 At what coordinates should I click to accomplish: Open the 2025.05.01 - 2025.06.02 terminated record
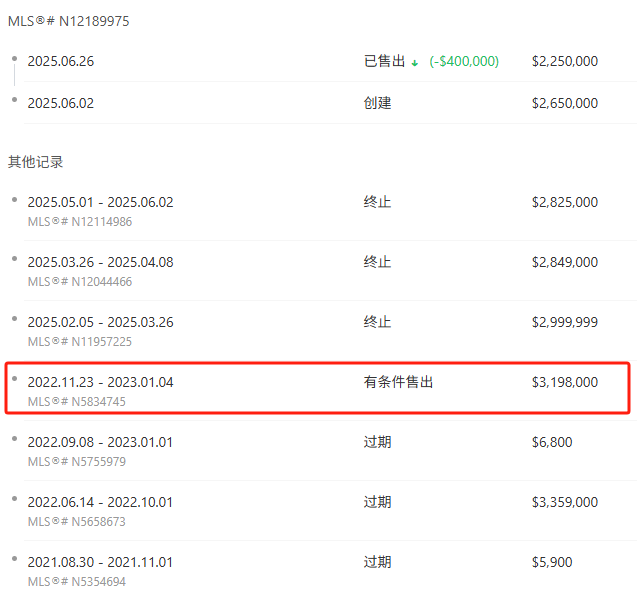click(100, 202)
